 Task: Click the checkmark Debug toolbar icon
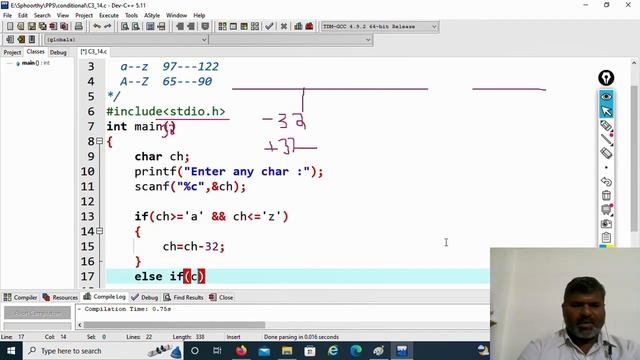click(269, 27)
